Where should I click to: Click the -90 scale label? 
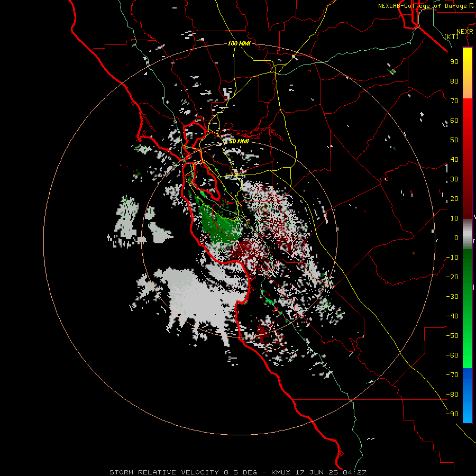[x=452, y=414]
